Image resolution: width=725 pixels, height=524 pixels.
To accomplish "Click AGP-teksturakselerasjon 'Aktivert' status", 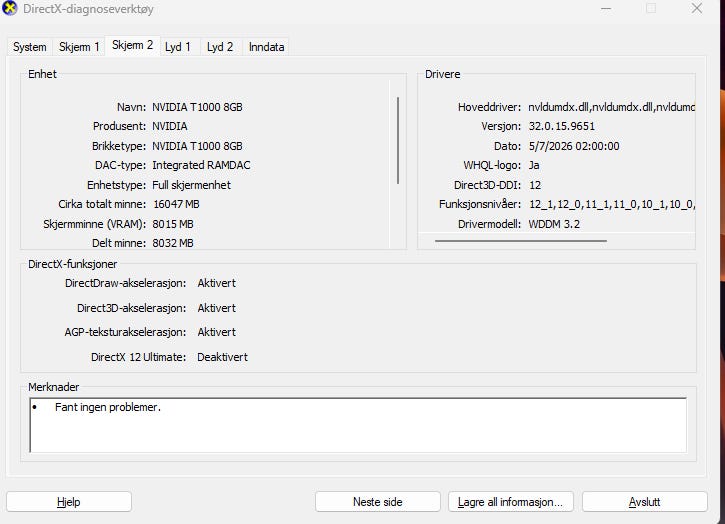I will 216,332.
